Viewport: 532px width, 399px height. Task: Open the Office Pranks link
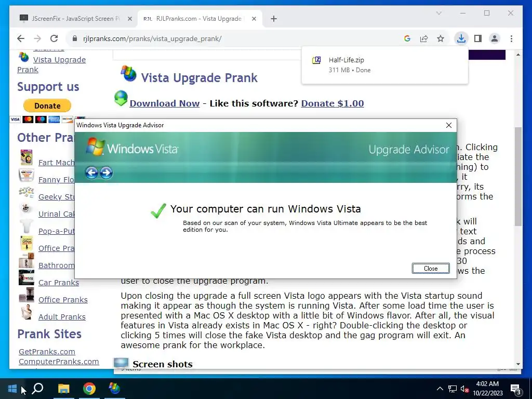63,300
